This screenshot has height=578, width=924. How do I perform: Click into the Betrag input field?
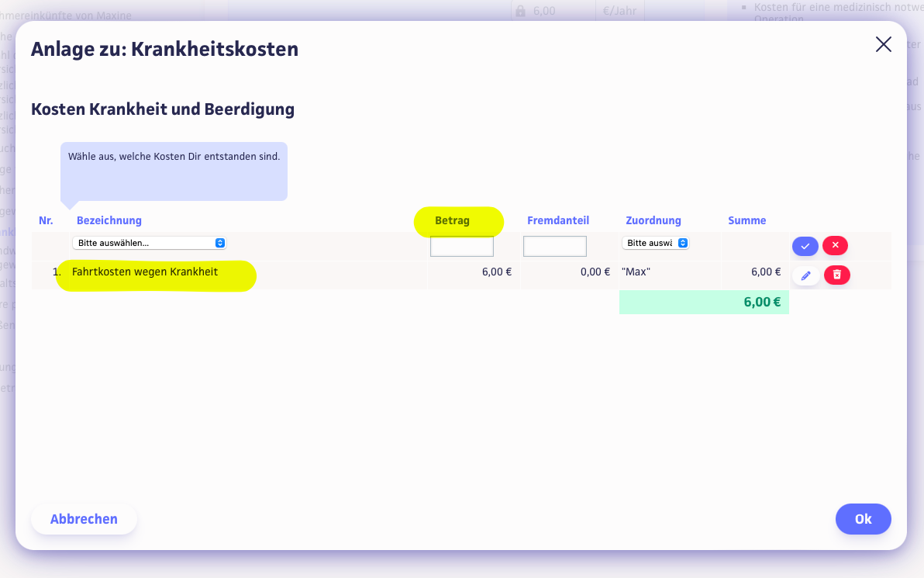point(462,247)
